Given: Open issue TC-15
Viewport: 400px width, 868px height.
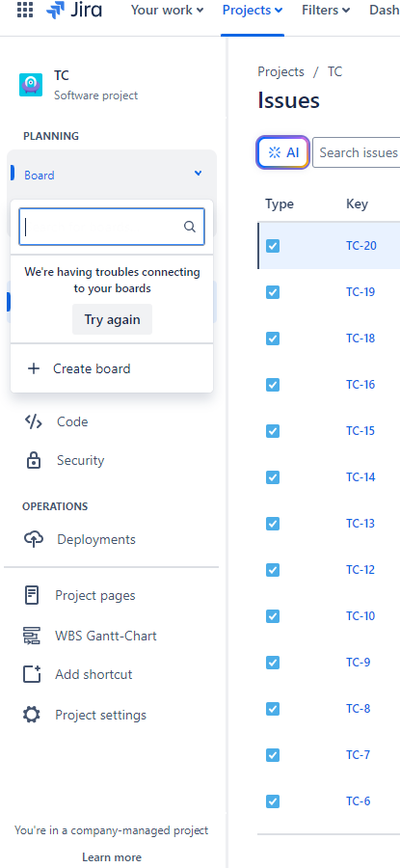Looking at the screenshot, I should coord(360,431).
